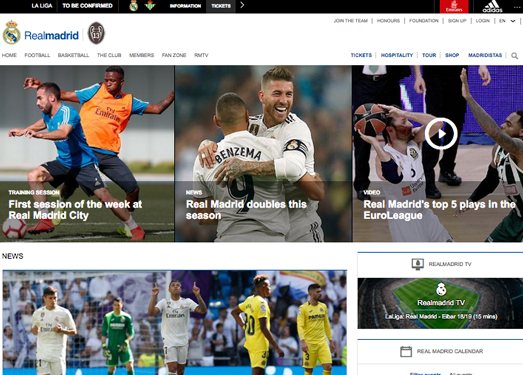
Task: Play the EuroLeague top 5 plays video
Action: pos(441,134)
